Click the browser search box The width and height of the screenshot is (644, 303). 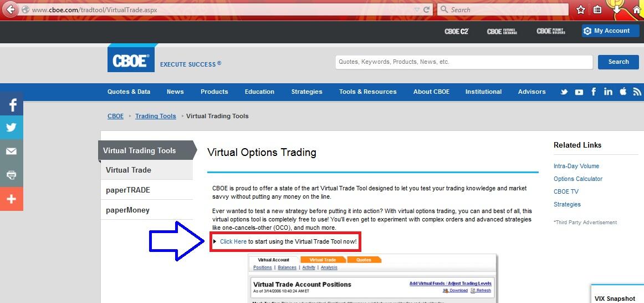coord(503,9)
